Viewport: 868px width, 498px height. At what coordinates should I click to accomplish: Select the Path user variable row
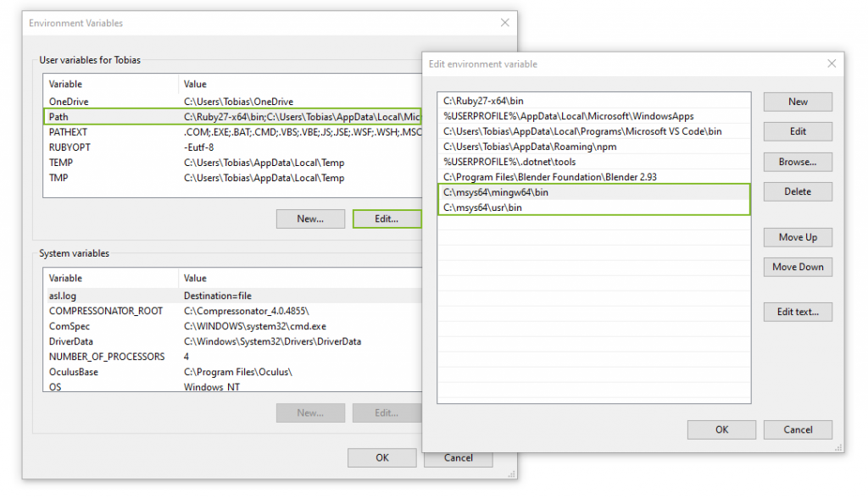(x=232, y=117)
